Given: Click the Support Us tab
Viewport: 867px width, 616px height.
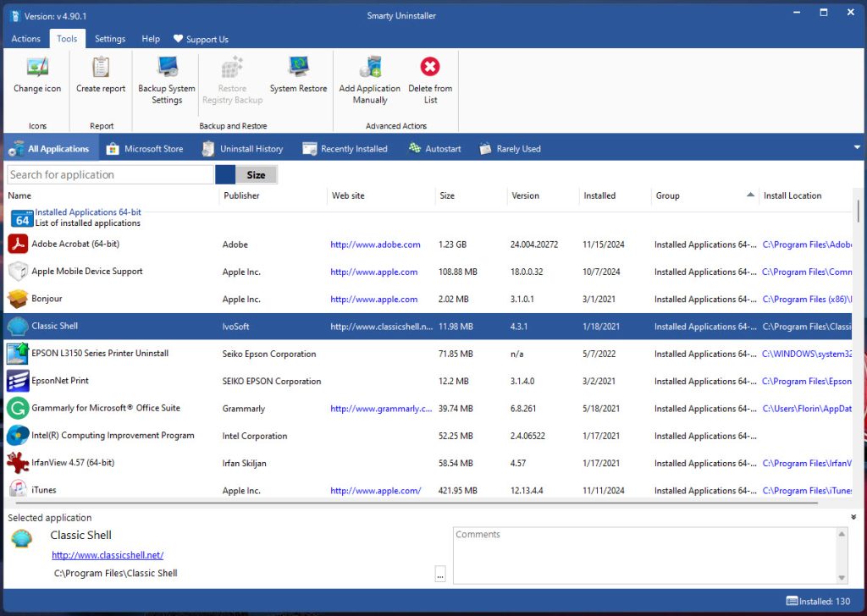Looking at the screenshot, I should pyautogui.click(x=201, y=39).
